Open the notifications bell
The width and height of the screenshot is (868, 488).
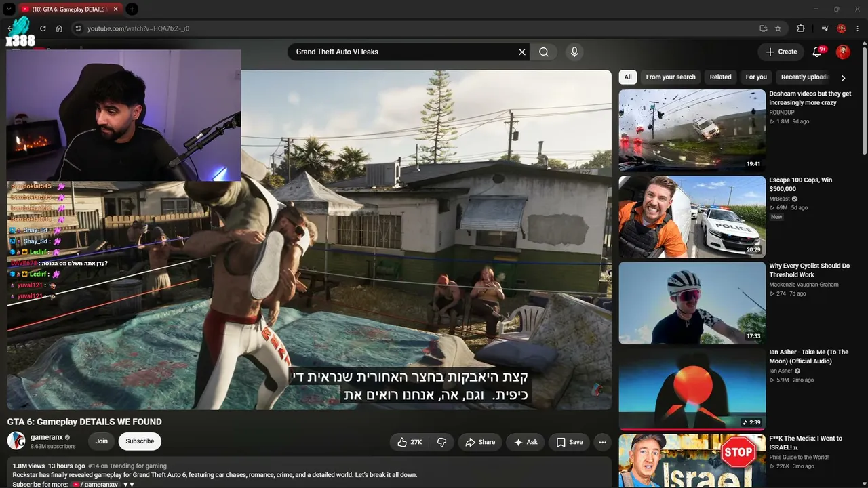817,52
